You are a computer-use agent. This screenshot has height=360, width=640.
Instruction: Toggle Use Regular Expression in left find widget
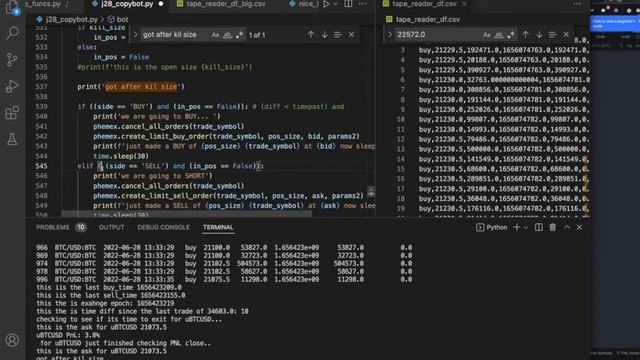[x=239, y=35]
